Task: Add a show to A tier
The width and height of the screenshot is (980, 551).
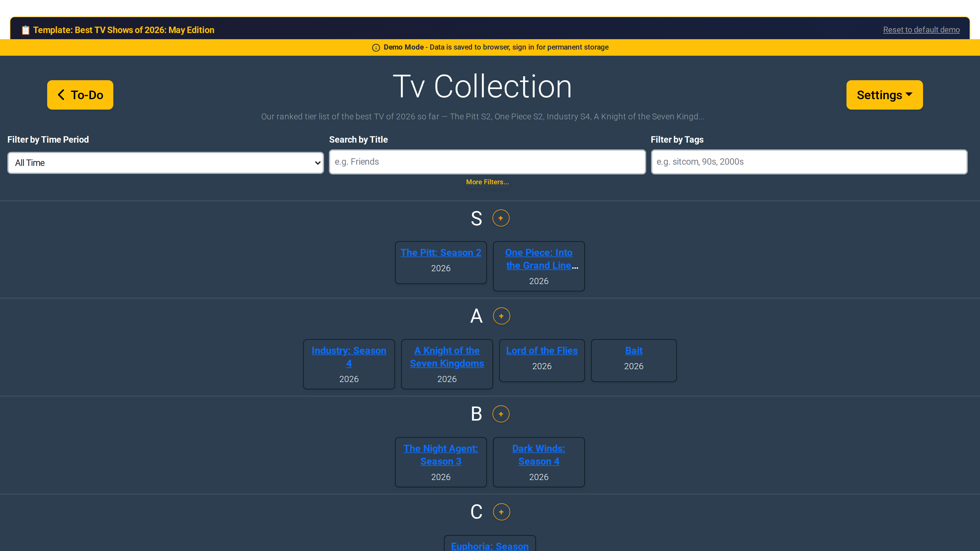Action: [501, 316]
